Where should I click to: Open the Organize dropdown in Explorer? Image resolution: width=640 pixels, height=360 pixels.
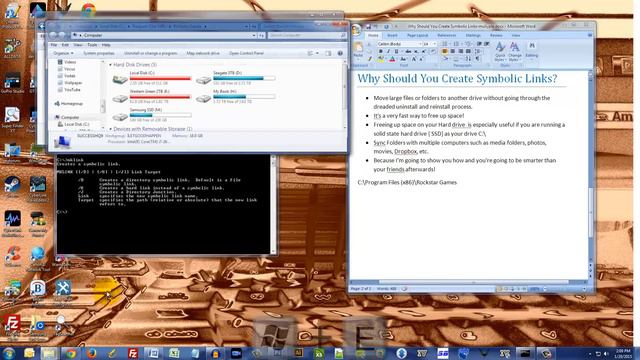pyautogui.click(x=63, y=53)
